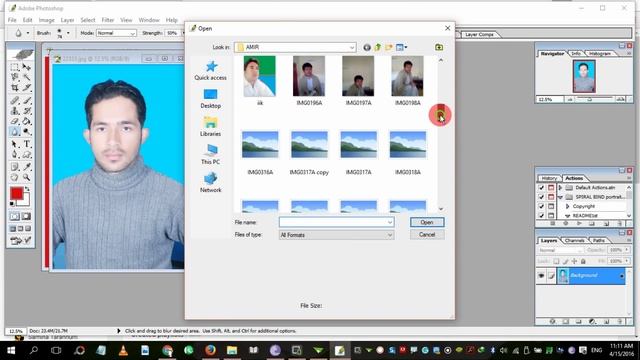Click the red foreground color swatch

pyautogui.click(x=16, y=193)
